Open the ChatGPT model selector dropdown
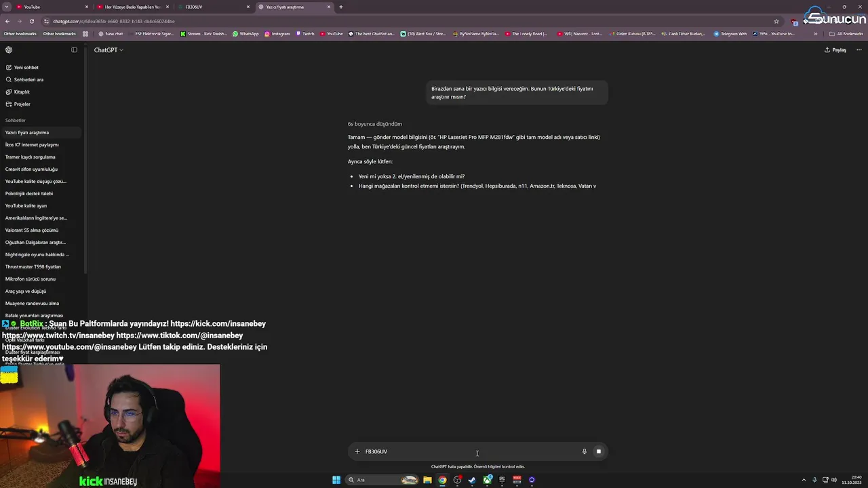Image resolution: width=868 pixels, height=488 pixels. click(x=108, y=50)
